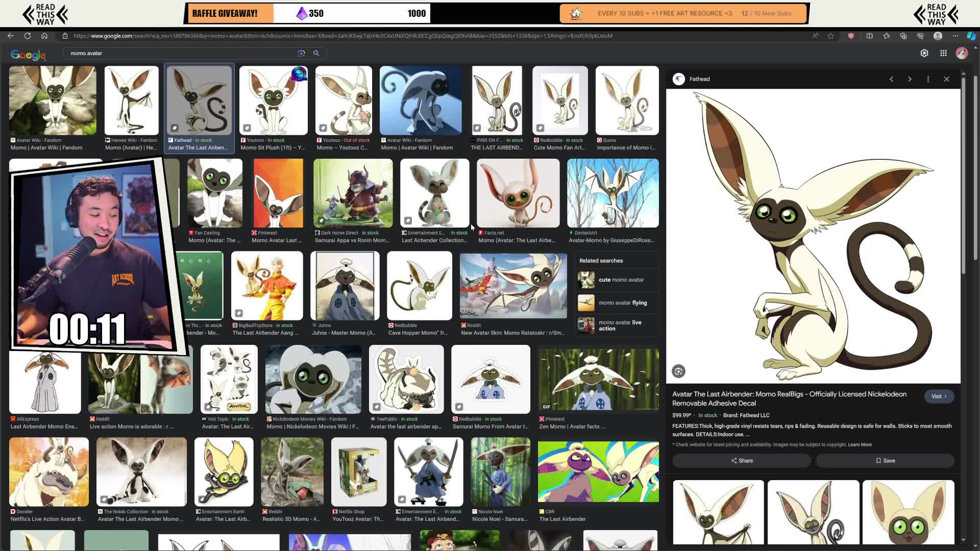Open the Favorites list icon
This screenshot has width=980, height=551.
[887, 36]
